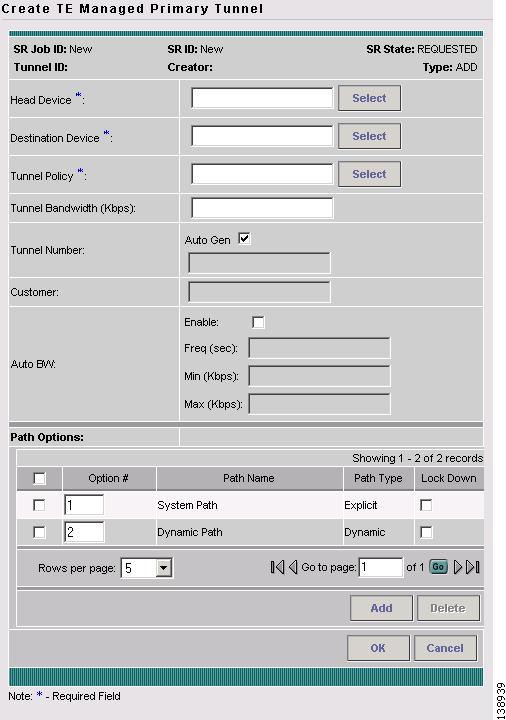
Task: Jump to last page arrow
Action: 472,567
